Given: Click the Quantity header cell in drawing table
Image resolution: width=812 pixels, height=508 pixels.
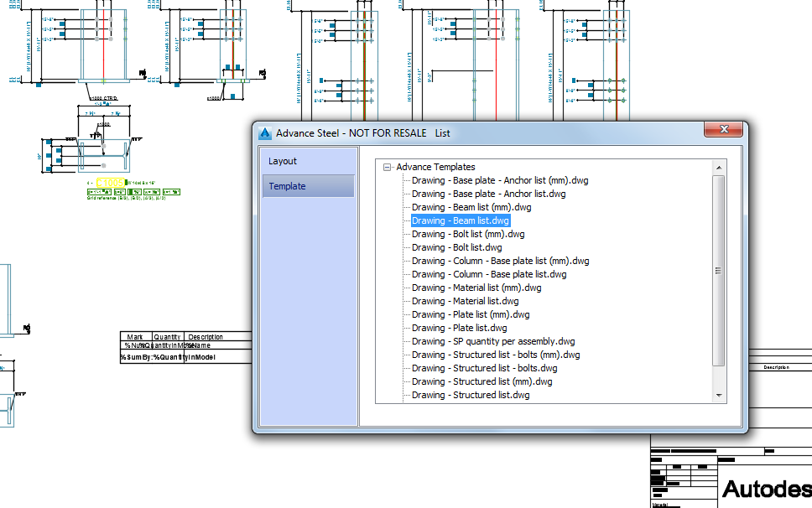Looking at the screenshot, I should (x=168, y=337).
